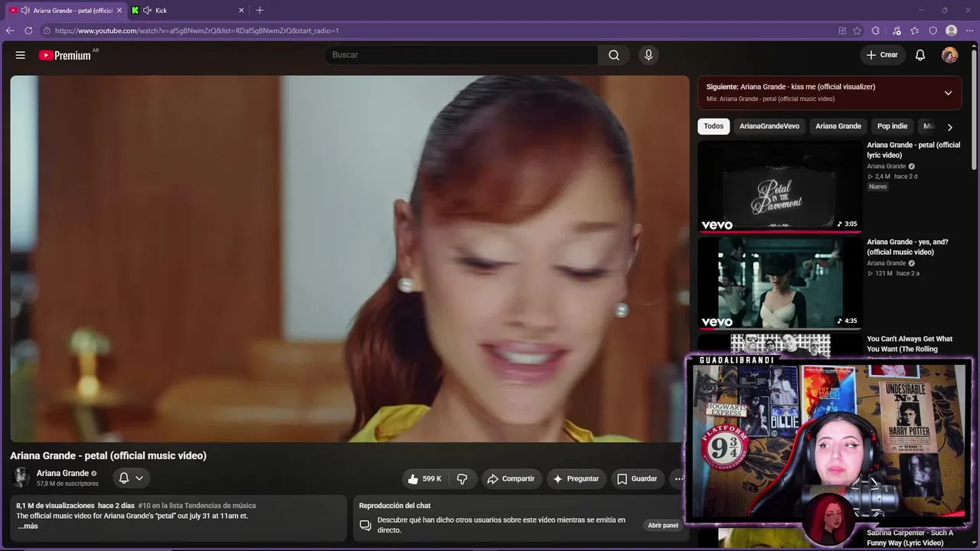Select the Pop indie filter chip
Image resolution: width=980 pixels, height=551 pixels.
892,126
